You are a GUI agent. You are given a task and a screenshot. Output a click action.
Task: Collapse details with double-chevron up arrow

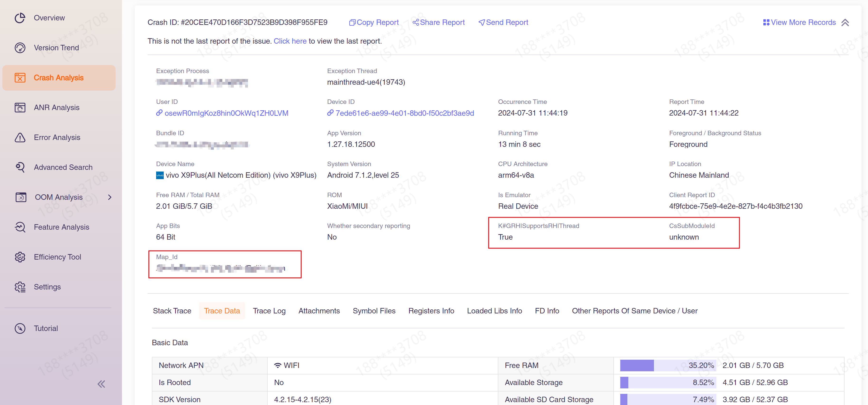click(845, 23)
